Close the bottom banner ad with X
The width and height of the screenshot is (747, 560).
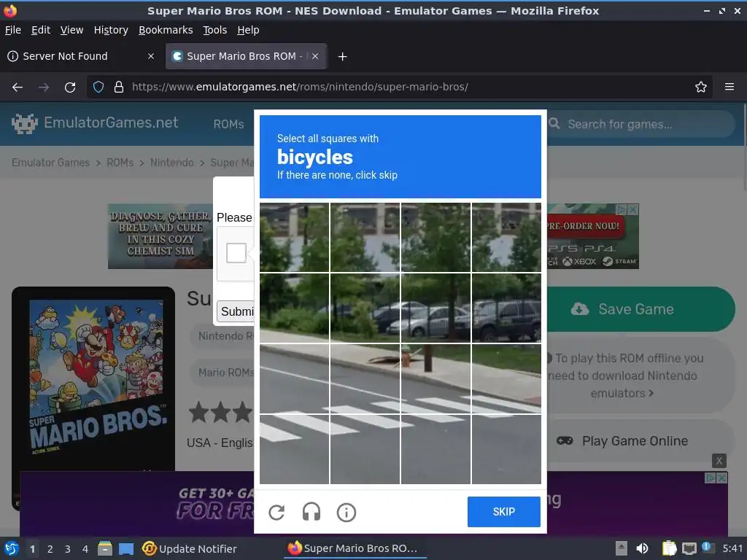point(719,461)
